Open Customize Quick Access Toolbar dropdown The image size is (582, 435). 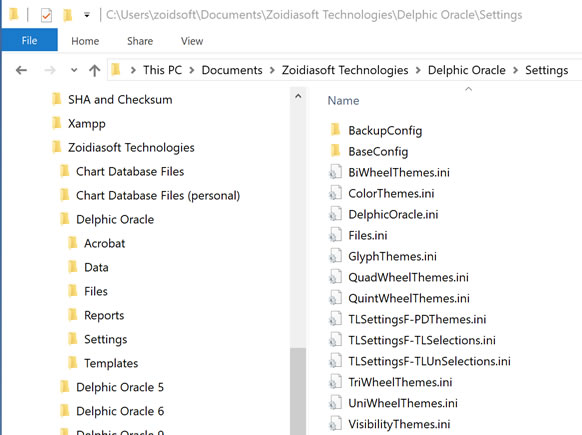87,15
